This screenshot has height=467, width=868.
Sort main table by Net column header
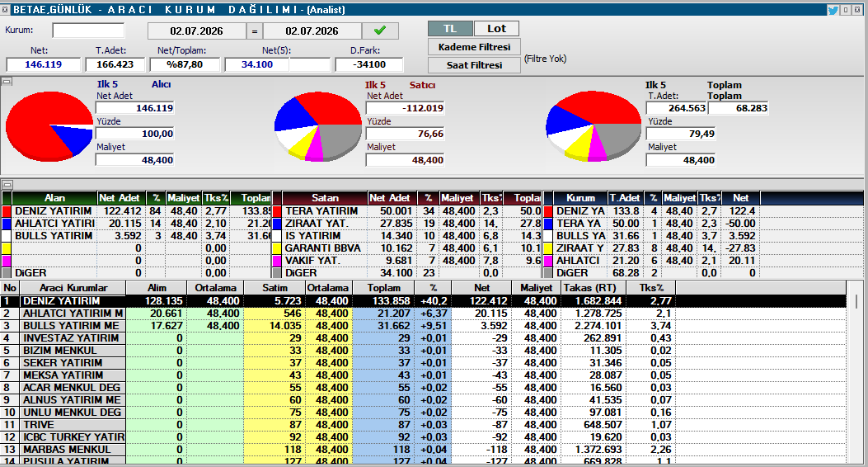(481, 287)
